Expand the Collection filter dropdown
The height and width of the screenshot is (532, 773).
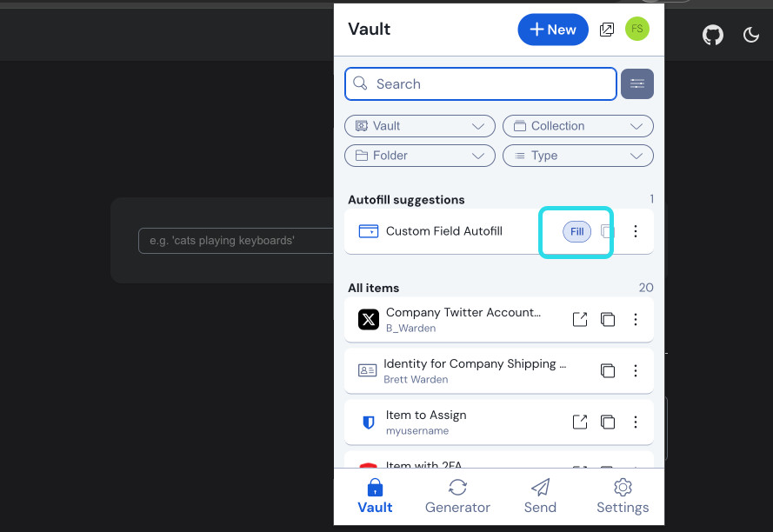[578, 126]
